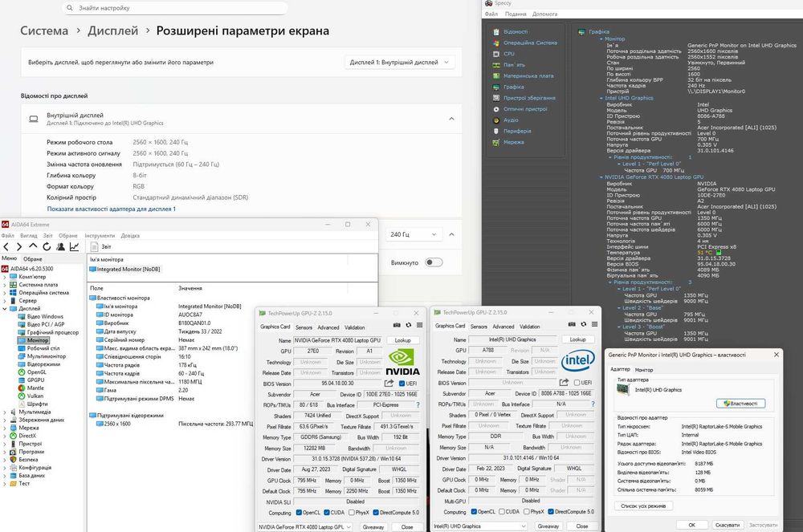The width and height of the screenshot is (803, 532).
Task: Click Lookup button in NVIDIA GPU-Z
Action: (x=402, y=340)
